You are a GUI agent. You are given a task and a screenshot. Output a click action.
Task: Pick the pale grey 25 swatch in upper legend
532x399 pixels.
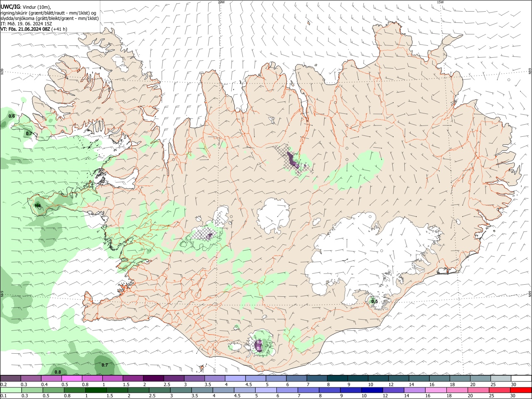click(500, 378)
